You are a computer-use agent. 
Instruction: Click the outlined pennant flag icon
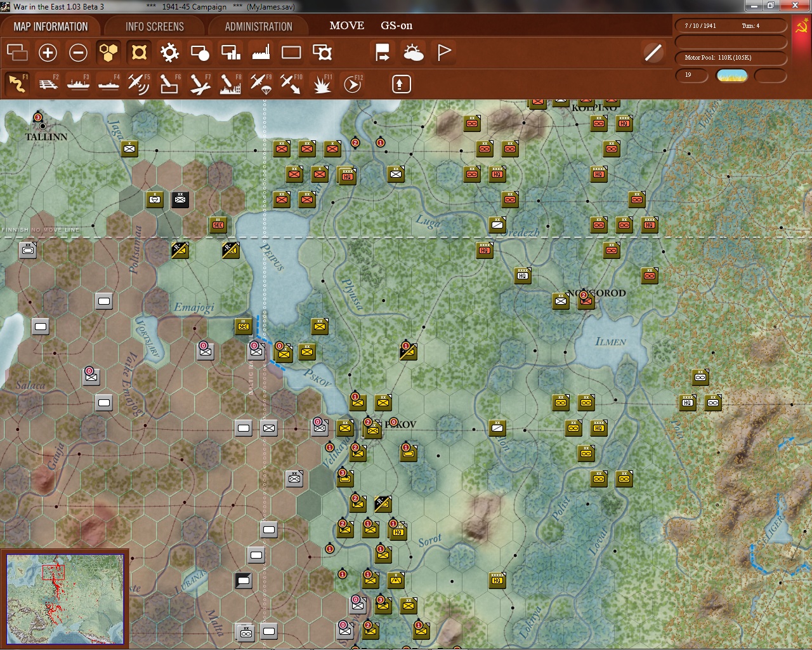click(x=444, y=52)
